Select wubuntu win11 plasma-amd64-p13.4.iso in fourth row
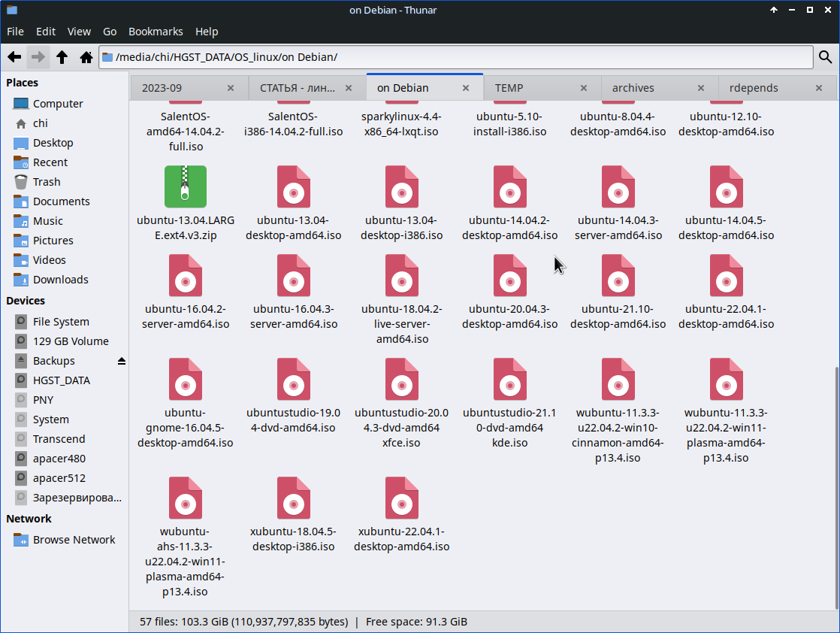Viewport: 840px width, 633px height. click(x=727, y=380)
